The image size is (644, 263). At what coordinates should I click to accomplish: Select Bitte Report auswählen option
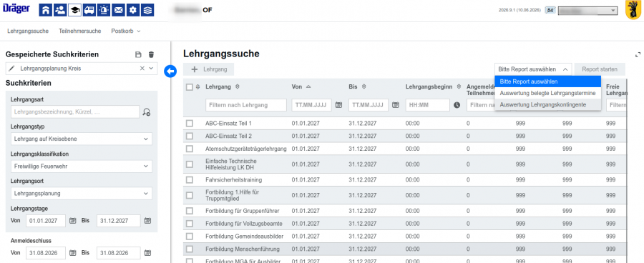click(x=548, y=81)
